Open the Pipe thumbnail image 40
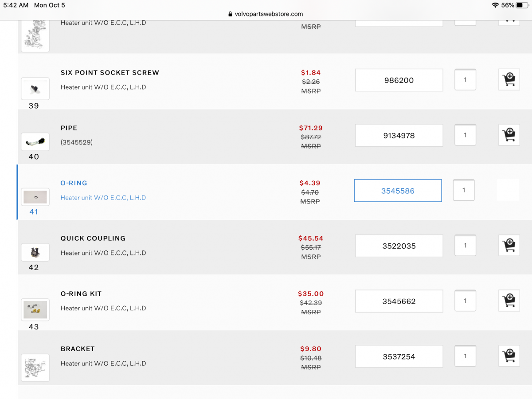Screen dimensions: 532x399 click(x=35, y=142)
